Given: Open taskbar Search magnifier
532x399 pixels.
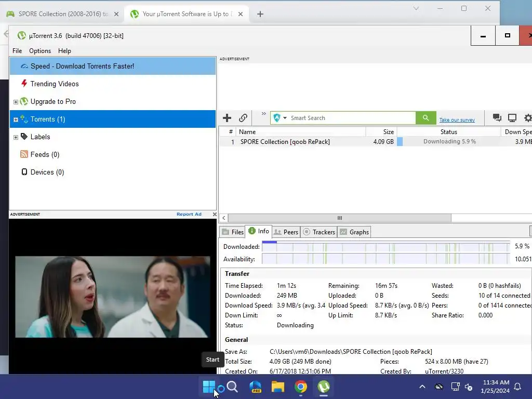Looking at the screenshot, I should click(232, 387).
